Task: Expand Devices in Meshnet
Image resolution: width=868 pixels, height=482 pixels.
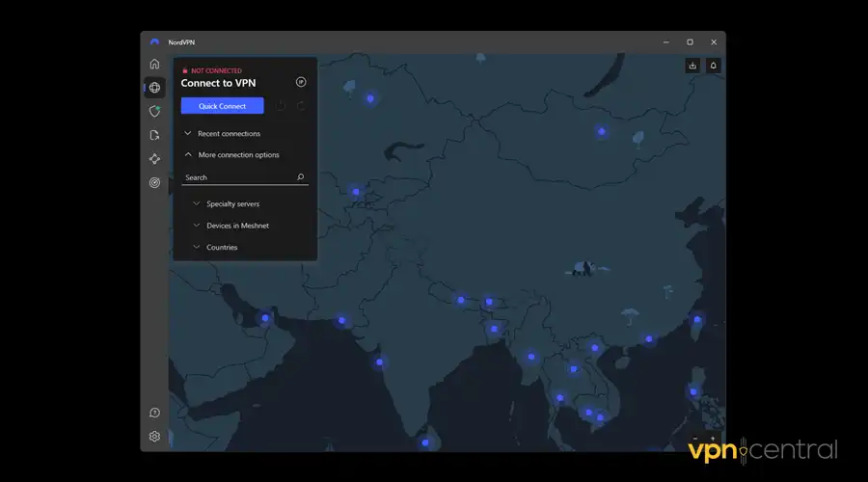Action: coord(231,226)
